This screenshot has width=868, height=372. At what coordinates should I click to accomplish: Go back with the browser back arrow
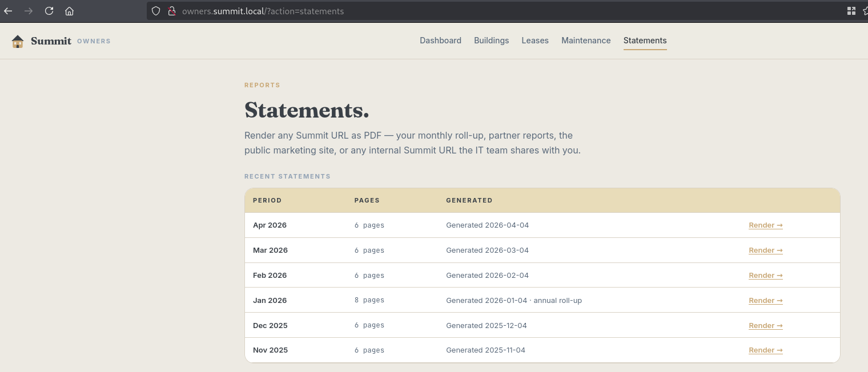click(x=8, y=11)
